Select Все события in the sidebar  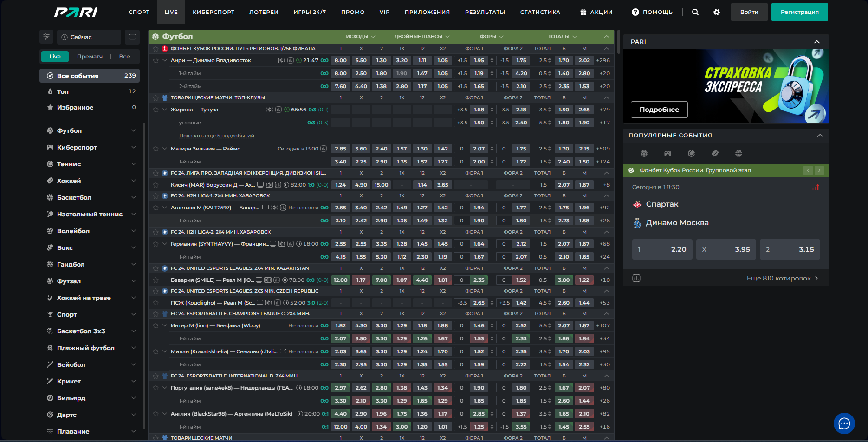90,76
